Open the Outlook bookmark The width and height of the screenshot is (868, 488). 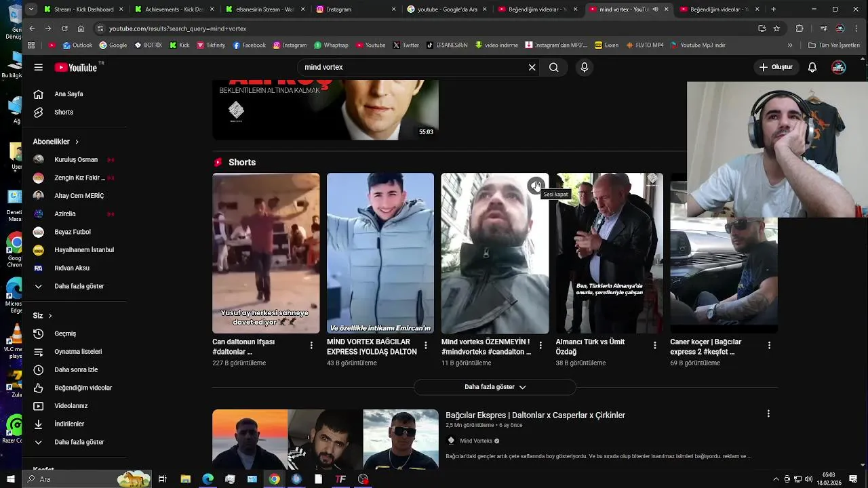tap(77, 45)
